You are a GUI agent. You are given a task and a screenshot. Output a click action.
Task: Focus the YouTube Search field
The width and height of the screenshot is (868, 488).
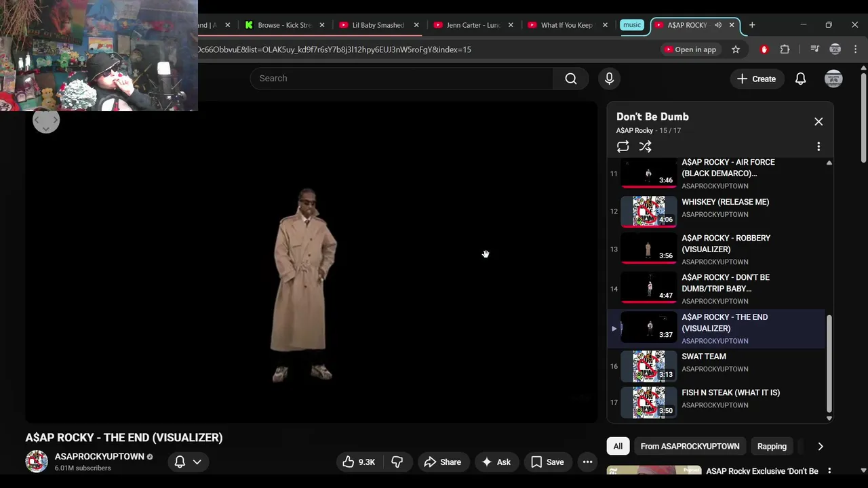tap(401, 79)
